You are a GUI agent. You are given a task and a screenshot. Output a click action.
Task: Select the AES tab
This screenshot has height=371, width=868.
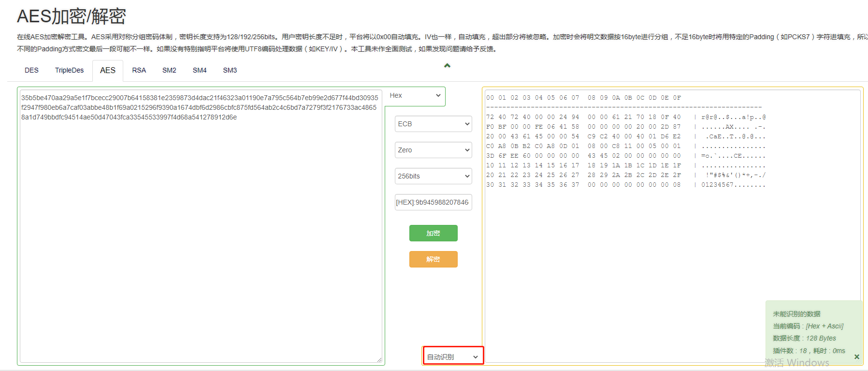point(108,71)
